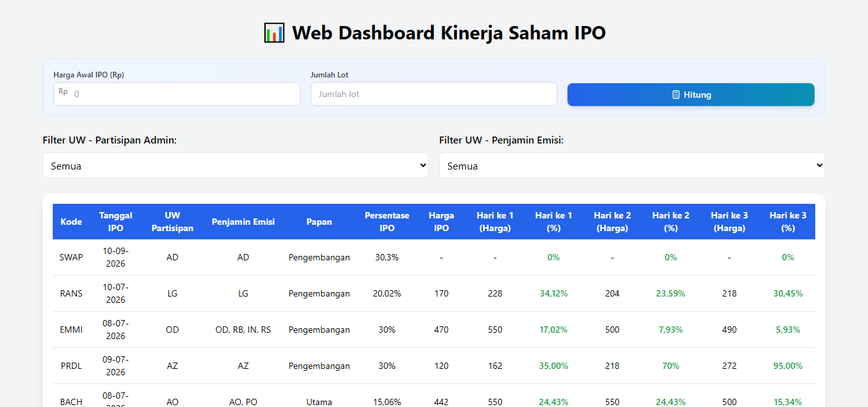Click the 15,34% value in BACH row
This screenshot has width=868, height=407.
coord(788,402)
